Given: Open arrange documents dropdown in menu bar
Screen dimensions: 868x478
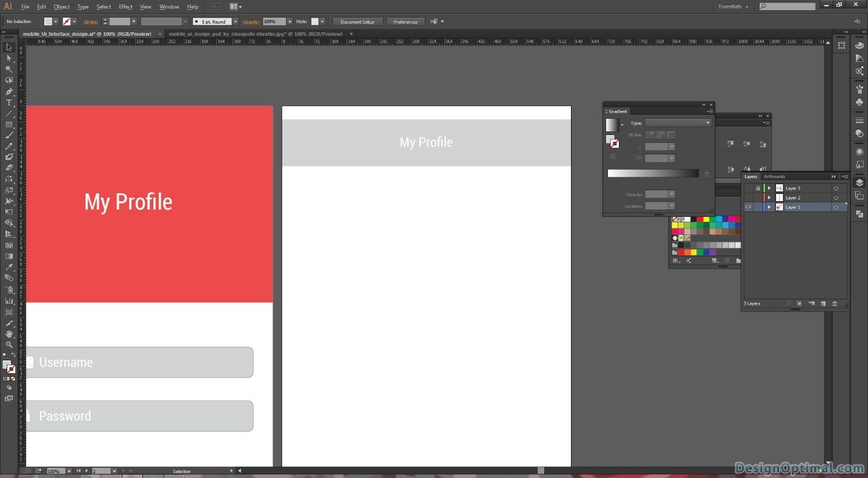Looking at the screenshot, I should tap(236, 7).
